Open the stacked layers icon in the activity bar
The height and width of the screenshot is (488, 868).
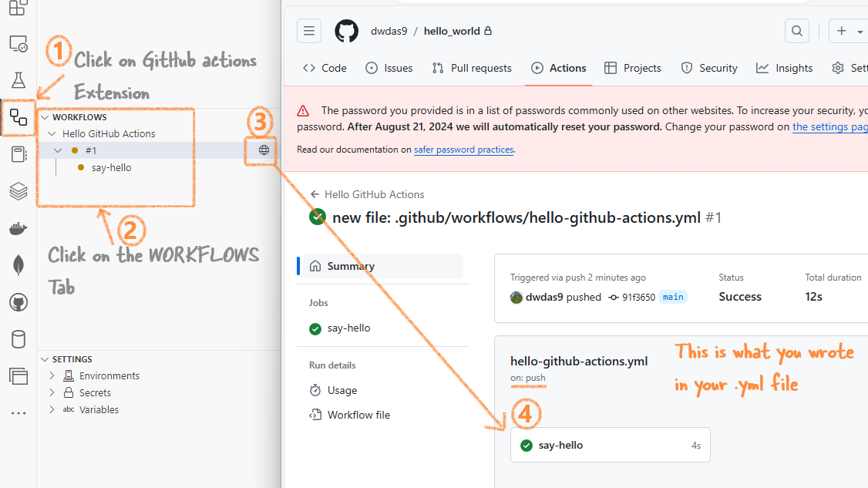point(19,192)
